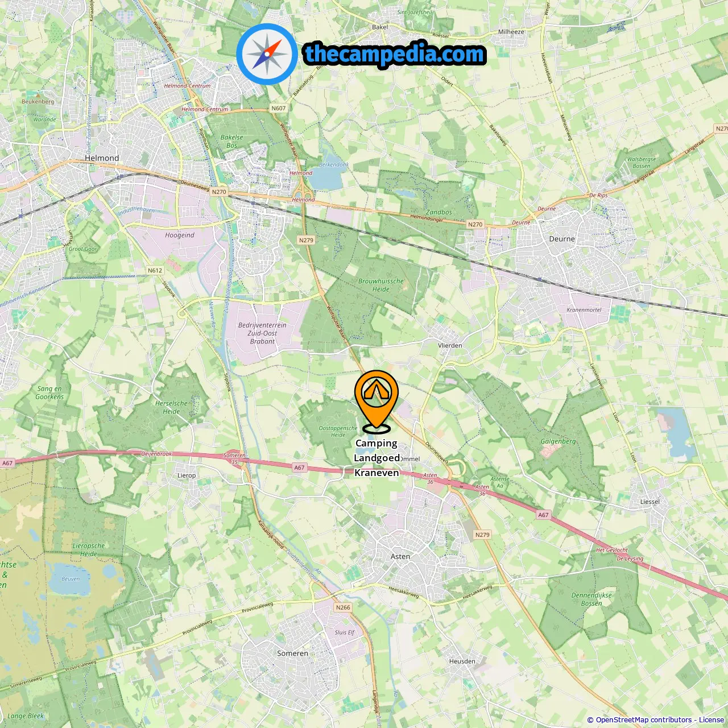This screenshot has width=728, height=728.
Task: Click the N270 road shield near Deurne
Action: [475, 225]
